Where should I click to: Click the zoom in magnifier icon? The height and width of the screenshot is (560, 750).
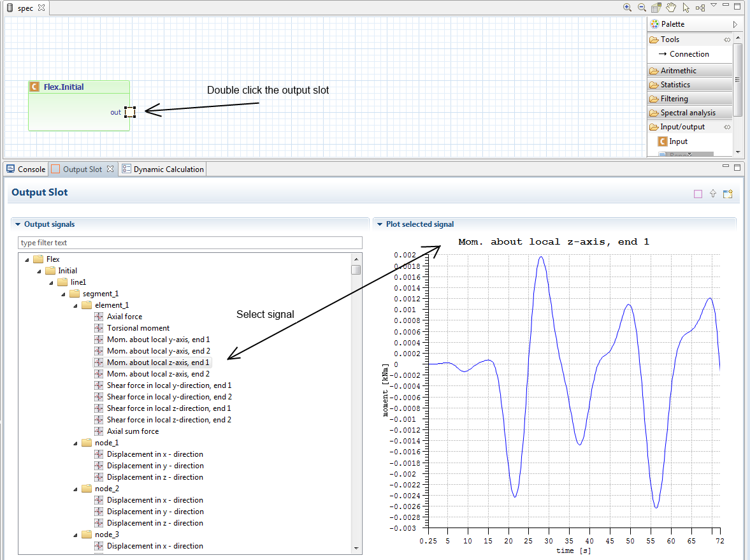click(x=627, y=8)
